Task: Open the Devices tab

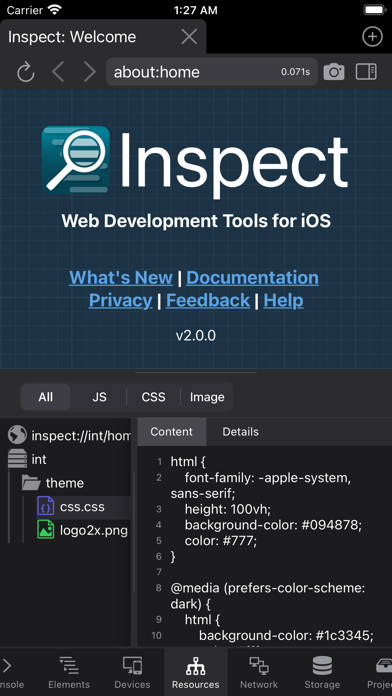Action: pos(132,672)
